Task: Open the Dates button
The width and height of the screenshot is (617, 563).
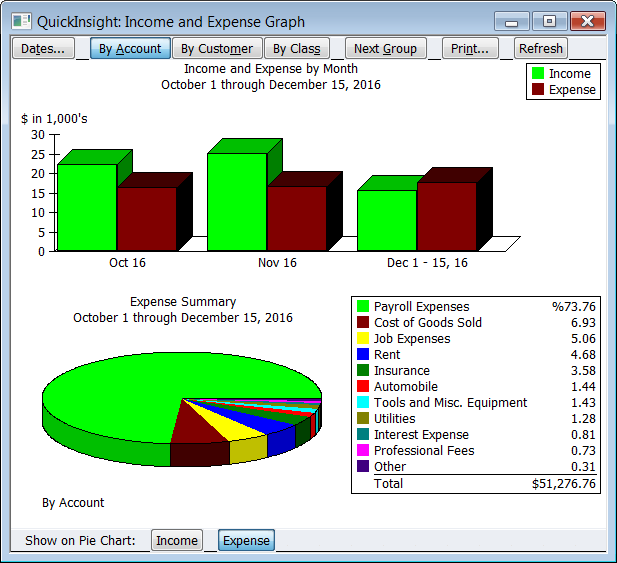Action: point(43,48)
